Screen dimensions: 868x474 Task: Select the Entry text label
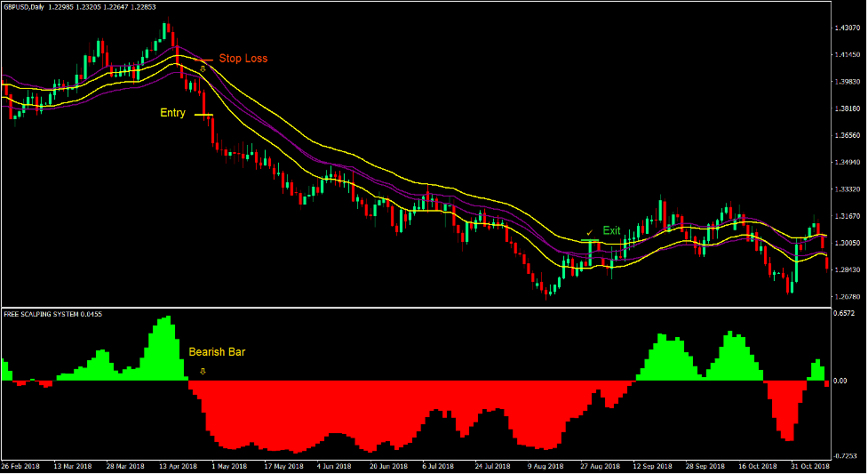[172, 113]
